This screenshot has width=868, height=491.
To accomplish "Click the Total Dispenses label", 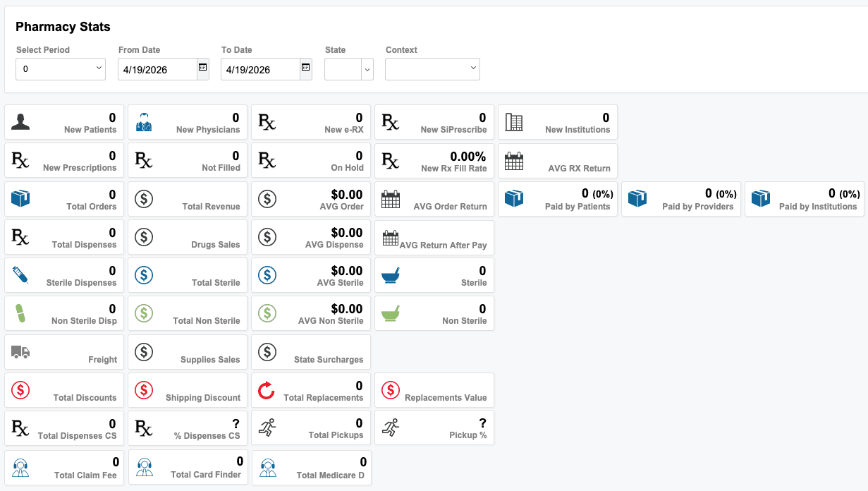I will pyautogui.click(x=85, y=245).
